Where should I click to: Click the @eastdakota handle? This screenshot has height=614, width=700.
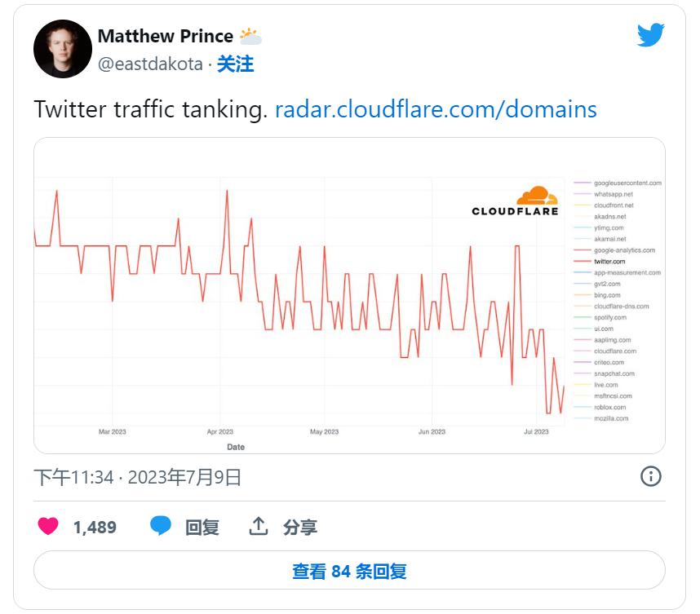(150, 64)
